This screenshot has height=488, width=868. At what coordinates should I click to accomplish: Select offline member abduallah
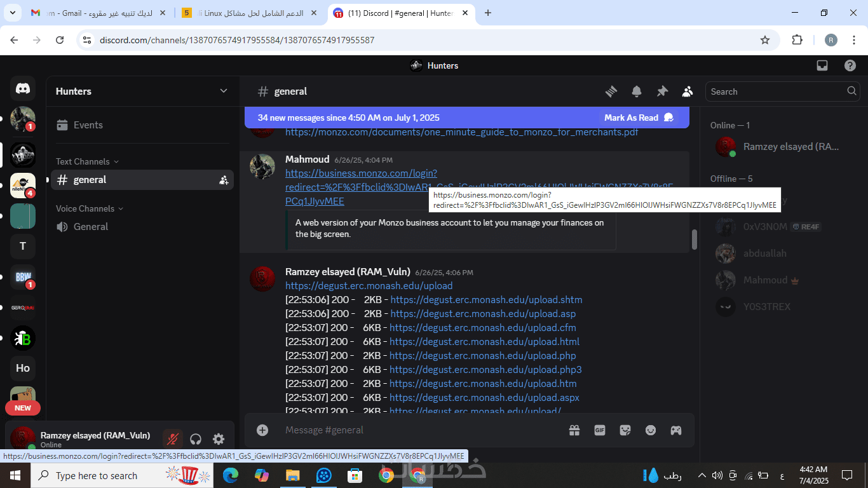[783, 254]
